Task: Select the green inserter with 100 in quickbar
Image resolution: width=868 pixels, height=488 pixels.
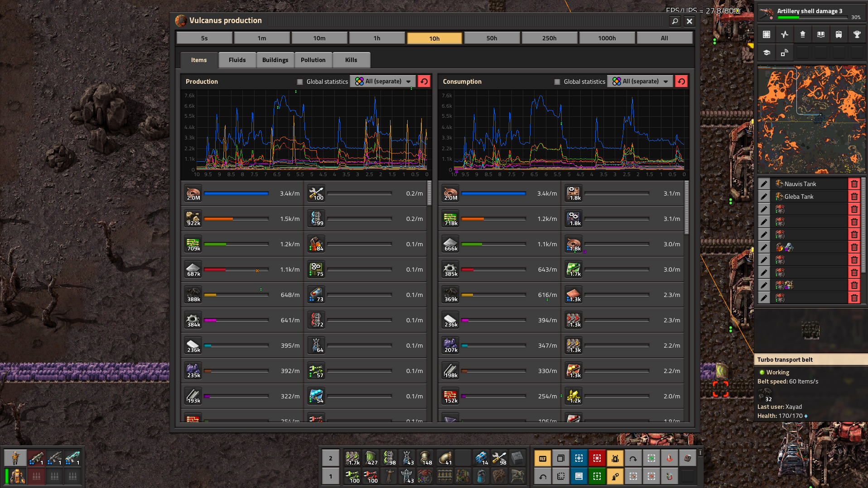Action: click(x=352, y=476)
